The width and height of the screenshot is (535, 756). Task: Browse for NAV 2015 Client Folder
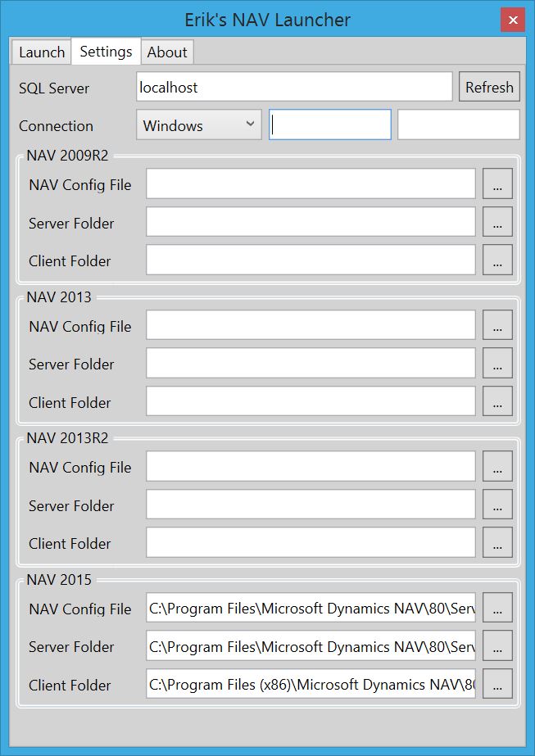(497, 684)
